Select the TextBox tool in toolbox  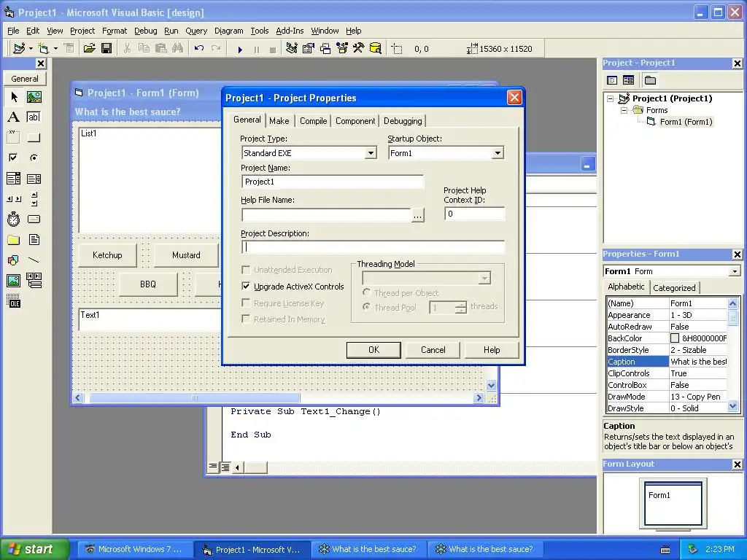[x=34, y=117]
